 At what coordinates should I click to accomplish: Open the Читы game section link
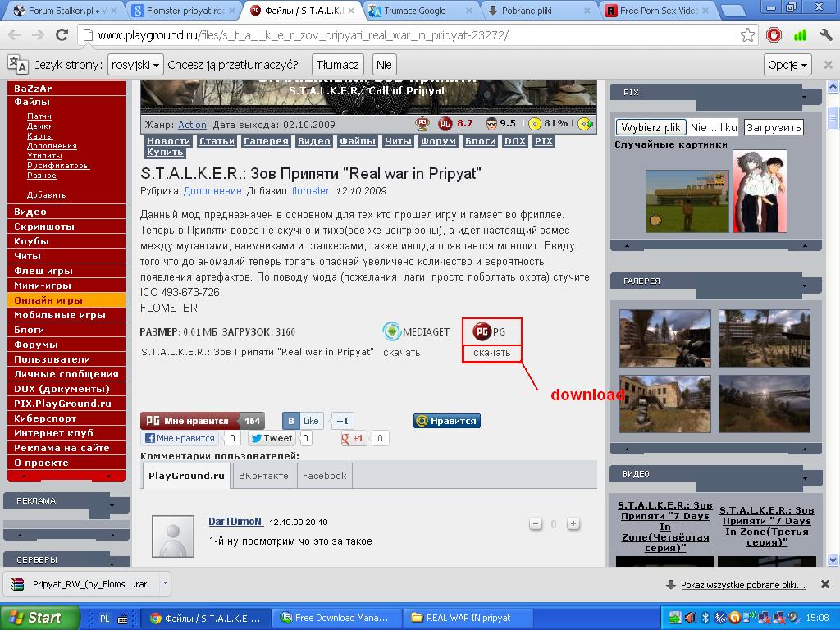coord(398,141)
